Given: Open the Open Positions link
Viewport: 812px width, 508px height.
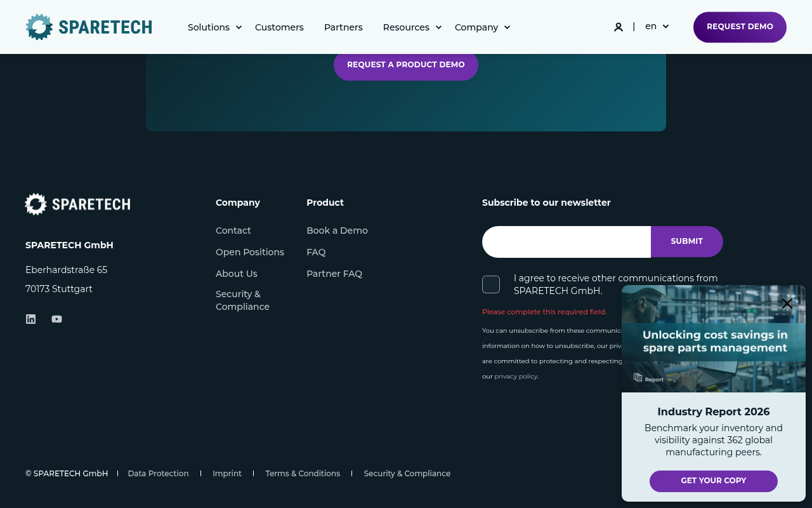Looking at the screenshot, I should [250, 252].
